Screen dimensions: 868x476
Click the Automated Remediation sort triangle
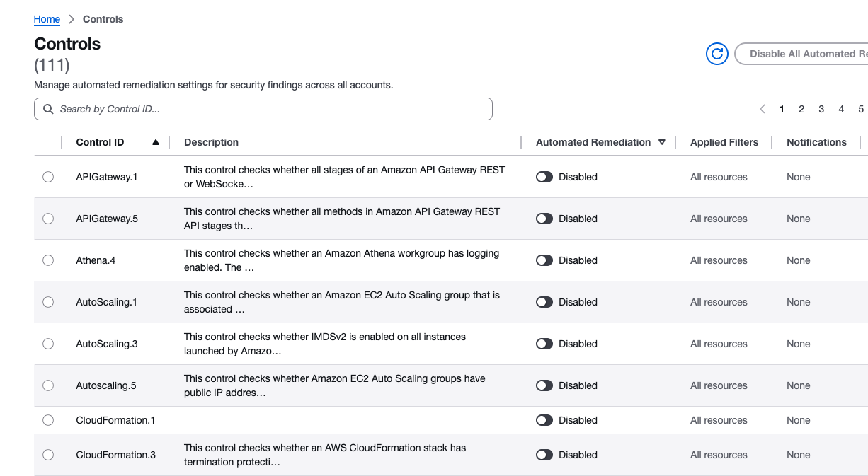click(x=662, y=142)
